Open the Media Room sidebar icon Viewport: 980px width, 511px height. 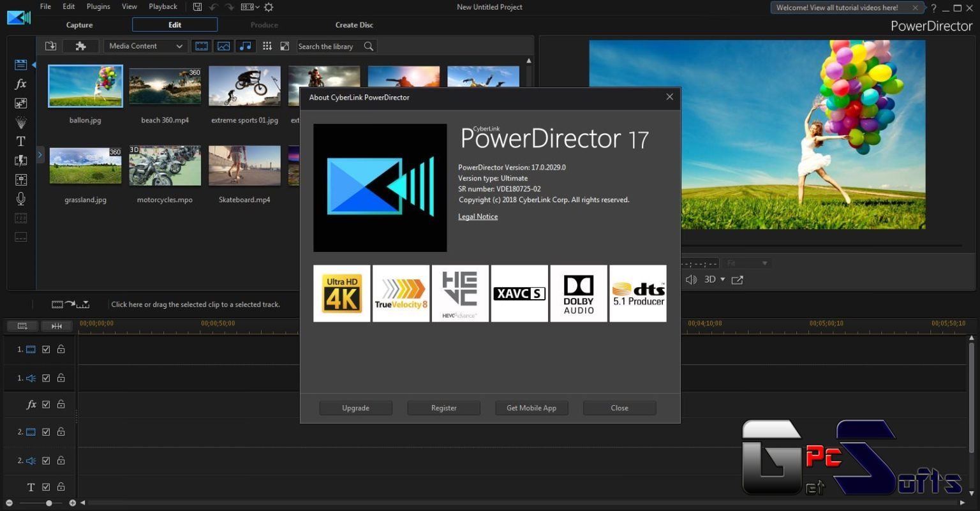[x=20, y=64]
